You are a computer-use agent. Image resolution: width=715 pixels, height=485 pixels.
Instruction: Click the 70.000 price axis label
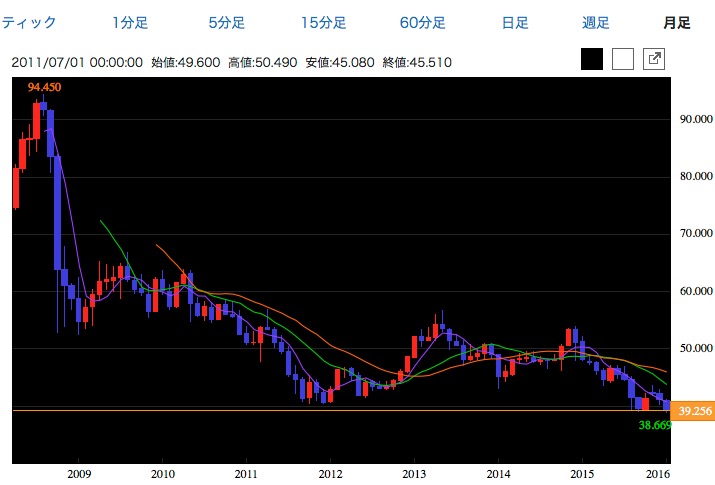pyautogui.click(x=696, y=233)
